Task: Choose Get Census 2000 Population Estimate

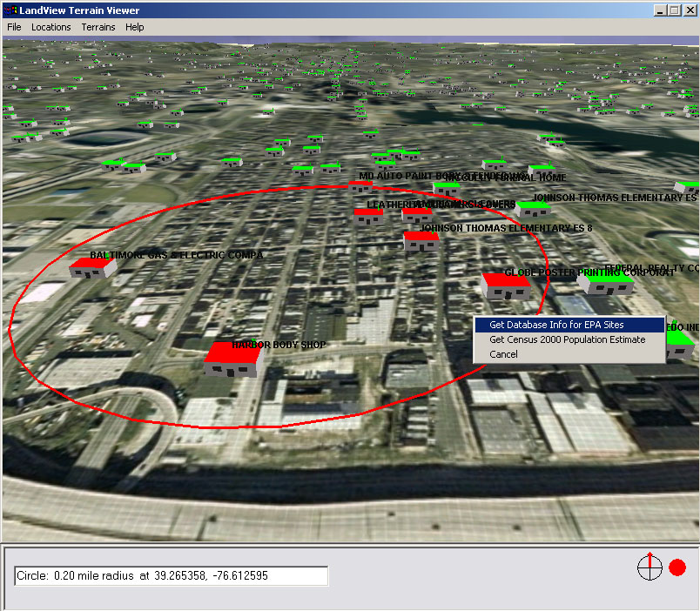Action: point(569,339)
